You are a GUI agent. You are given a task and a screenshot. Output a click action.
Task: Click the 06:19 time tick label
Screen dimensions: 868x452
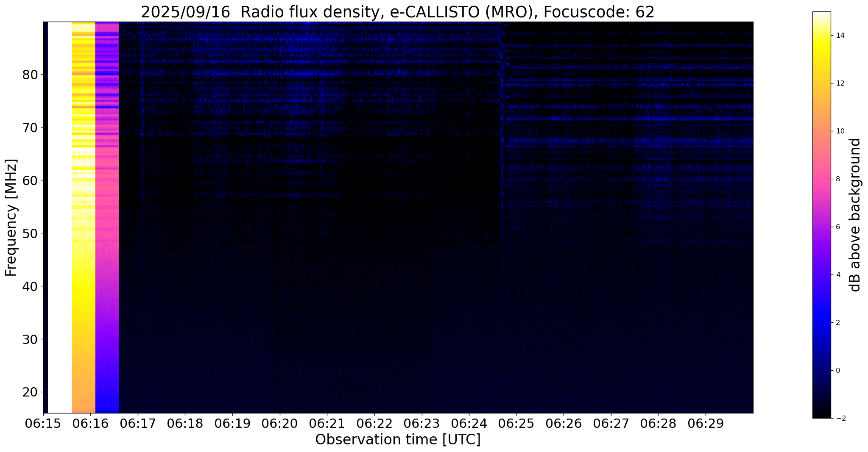(x=232, y=424)
